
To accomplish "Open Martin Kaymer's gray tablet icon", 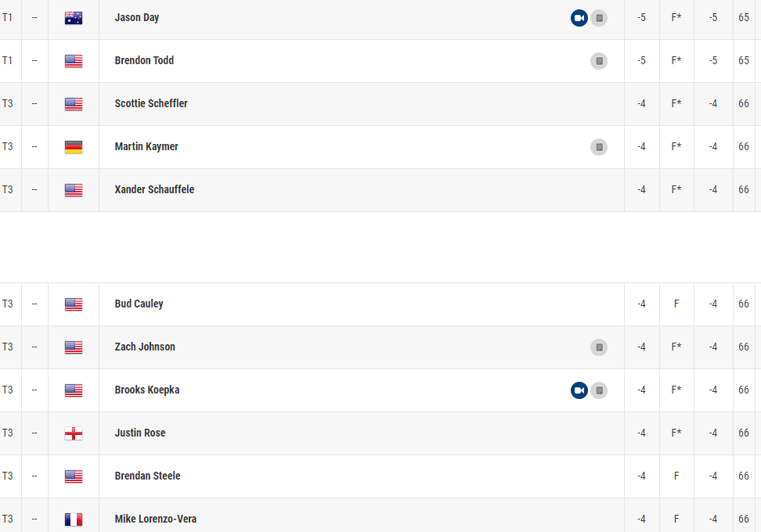I will pyautogui.click(x=599, y=147).
